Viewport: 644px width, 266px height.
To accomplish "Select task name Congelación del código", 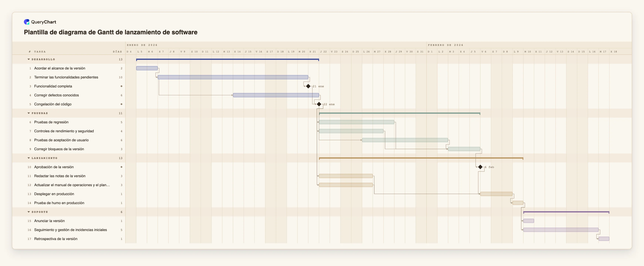I will point(53,104).
